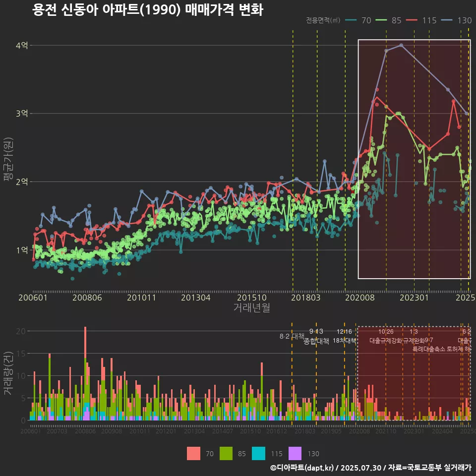
Task: Click the 1억 price axis label
Action: [x=22, y=250]
